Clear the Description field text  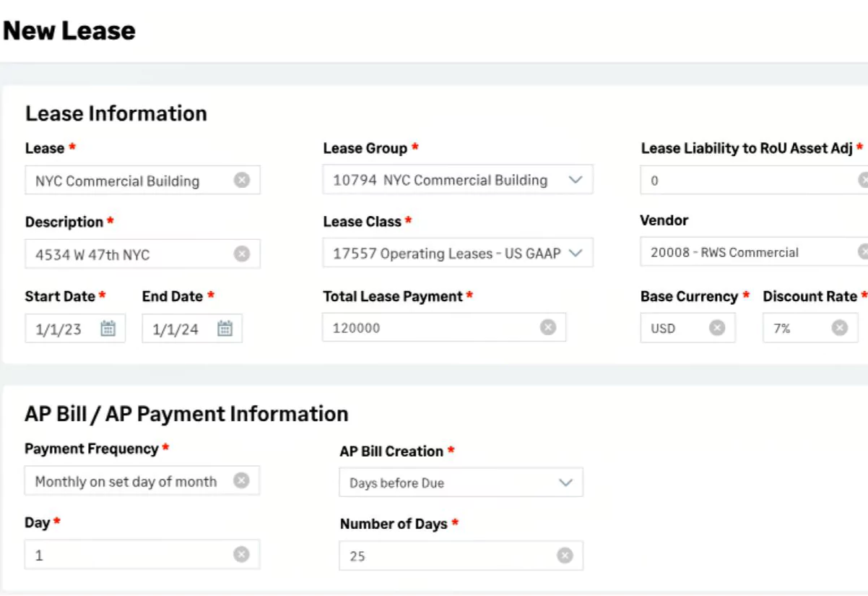click(x=242, y=254)
